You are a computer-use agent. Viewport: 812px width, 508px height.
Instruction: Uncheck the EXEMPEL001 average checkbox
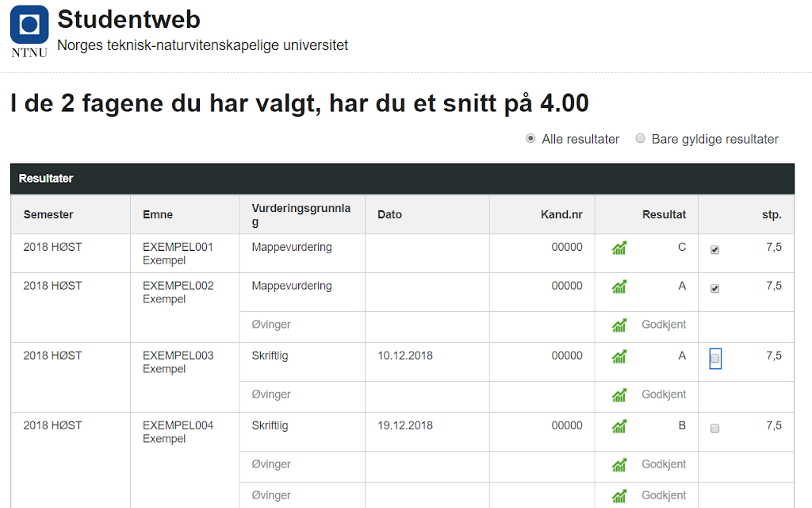point(714,250)
